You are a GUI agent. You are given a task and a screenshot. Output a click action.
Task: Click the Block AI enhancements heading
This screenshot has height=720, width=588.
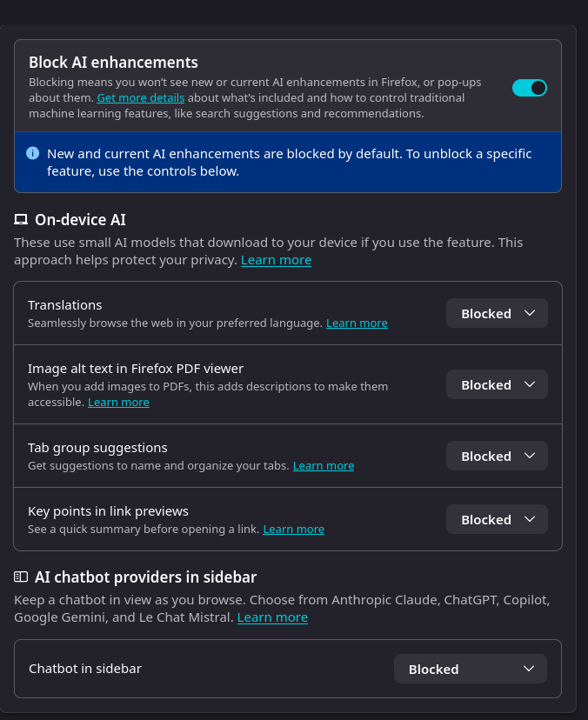[113, 63]
